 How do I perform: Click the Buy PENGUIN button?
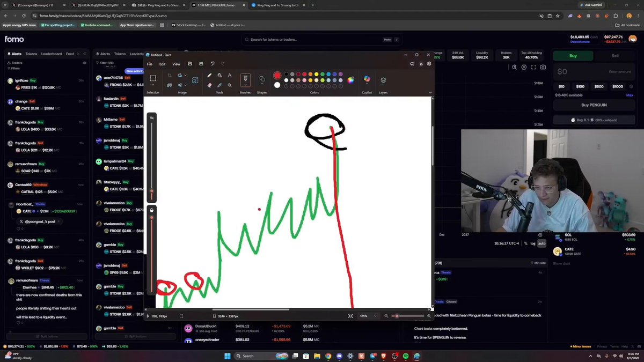[x=594, y=105]
